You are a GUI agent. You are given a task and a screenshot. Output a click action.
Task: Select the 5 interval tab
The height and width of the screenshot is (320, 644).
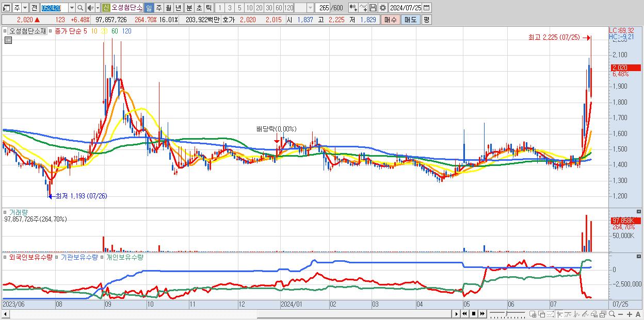(239, 8)
